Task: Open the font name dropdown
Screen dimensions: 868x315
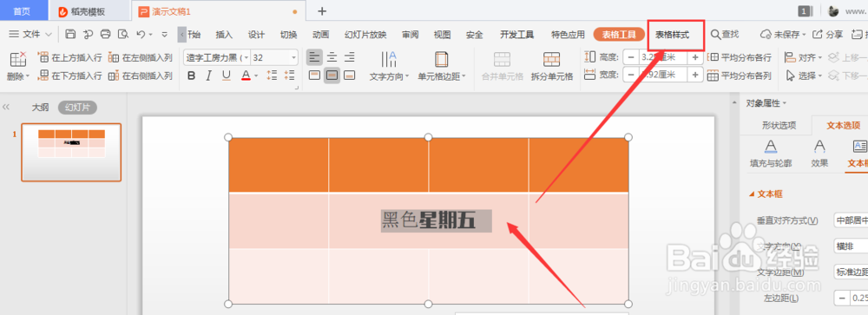Action: coord(247,57)
